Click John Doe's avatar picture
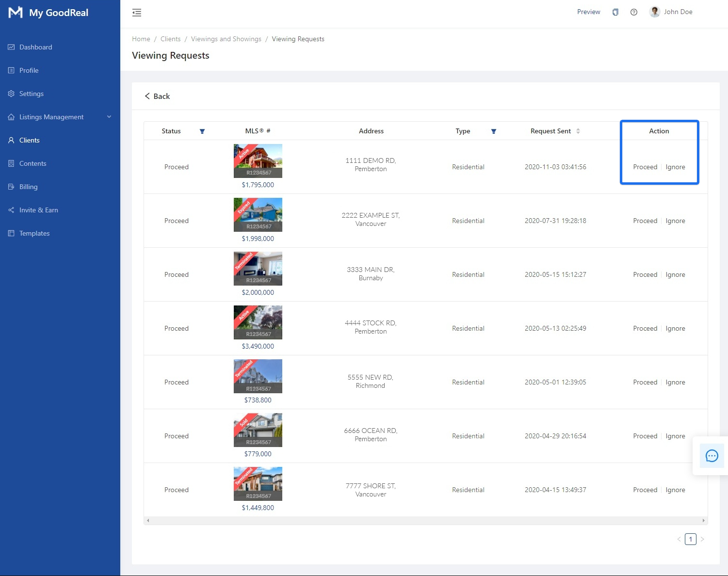728x576 pixels. click(654, 12)
